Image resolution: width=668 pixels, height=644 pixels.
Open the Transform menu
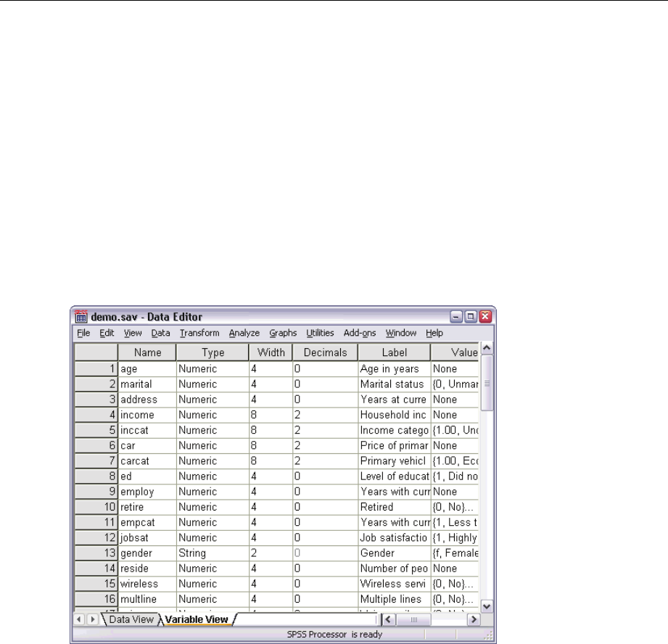199,333
